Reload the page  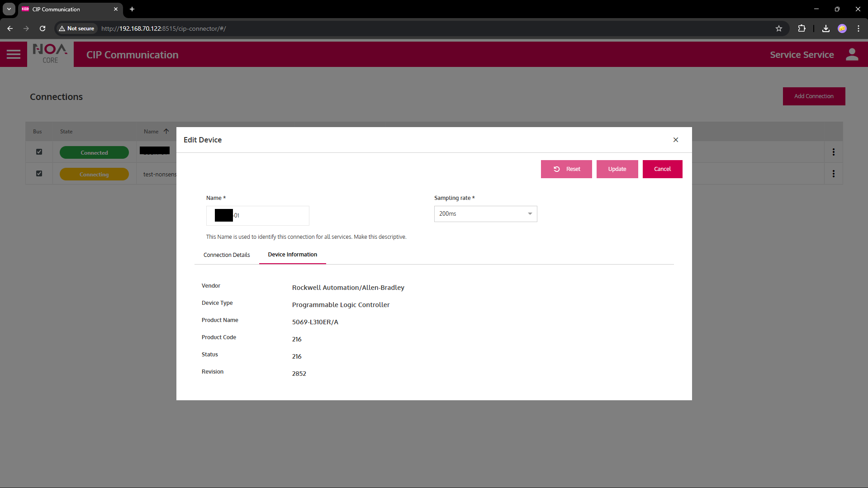click(x=43, y=28)
